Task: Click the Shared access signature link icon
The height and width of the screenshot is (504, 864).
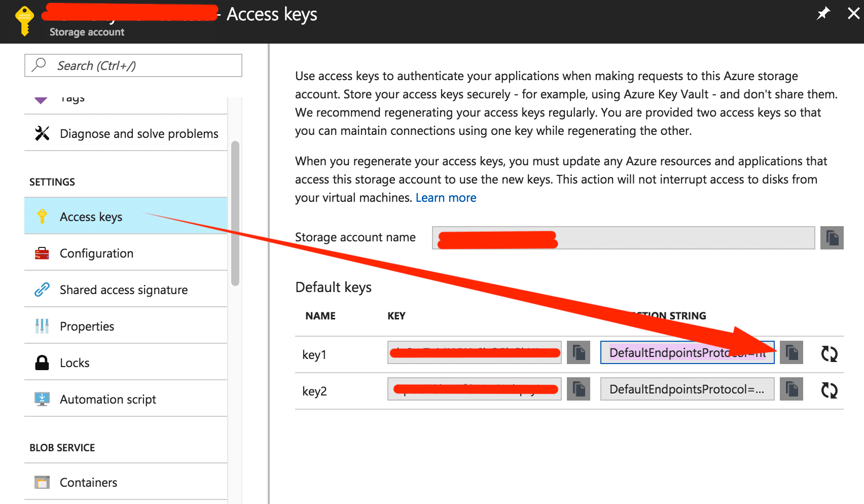Action: point(42,290)
